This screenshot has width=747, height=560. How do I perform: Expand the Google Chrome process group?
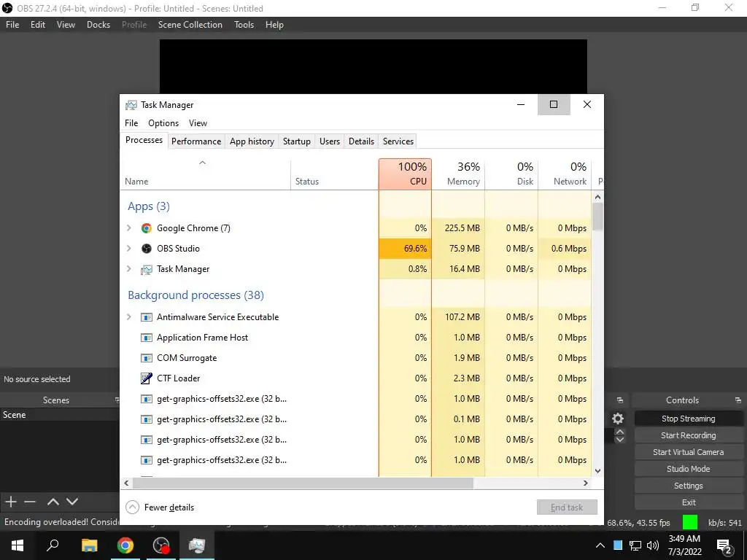[128, 228]
